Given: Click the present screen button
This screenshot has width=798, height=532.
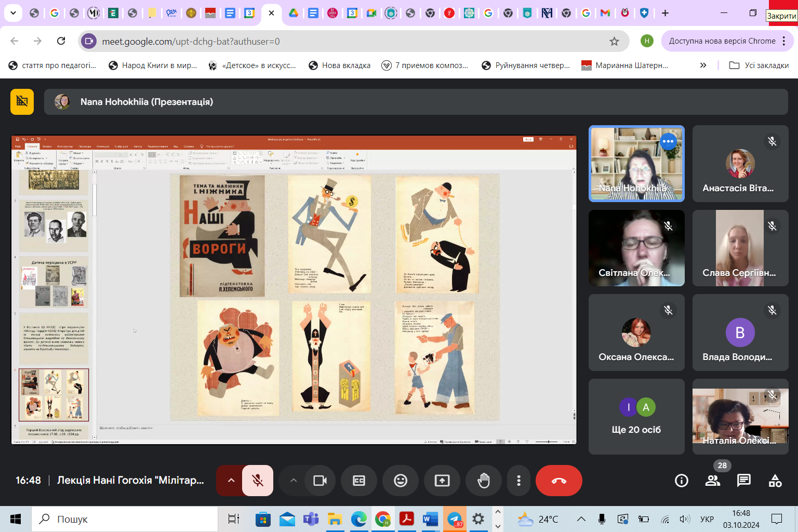Looking at the screenshot, I should pos(442,481).
